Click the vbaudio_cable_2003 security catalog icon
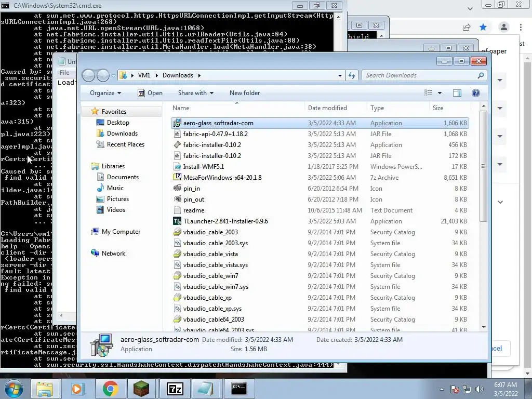 (177, 232)
